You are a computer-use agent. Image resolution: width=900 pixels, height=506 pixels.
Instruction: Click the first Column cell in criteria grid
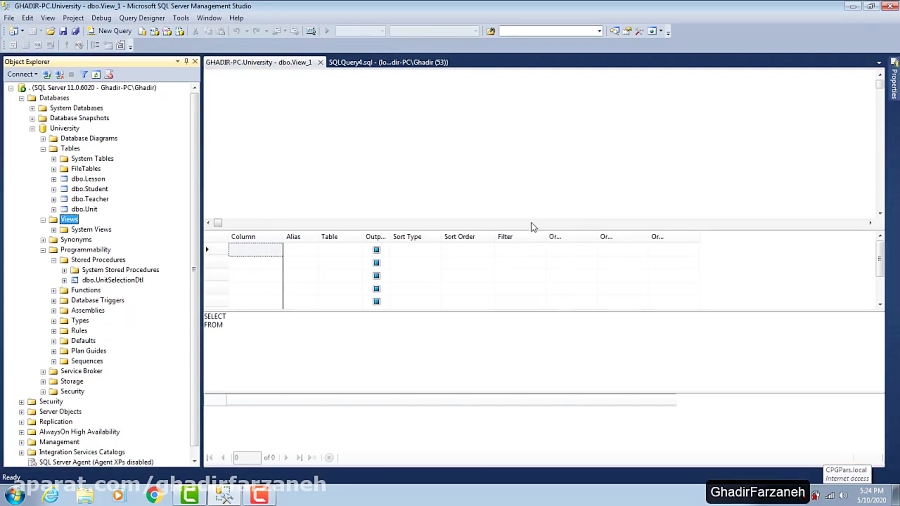tap(256, 250)
